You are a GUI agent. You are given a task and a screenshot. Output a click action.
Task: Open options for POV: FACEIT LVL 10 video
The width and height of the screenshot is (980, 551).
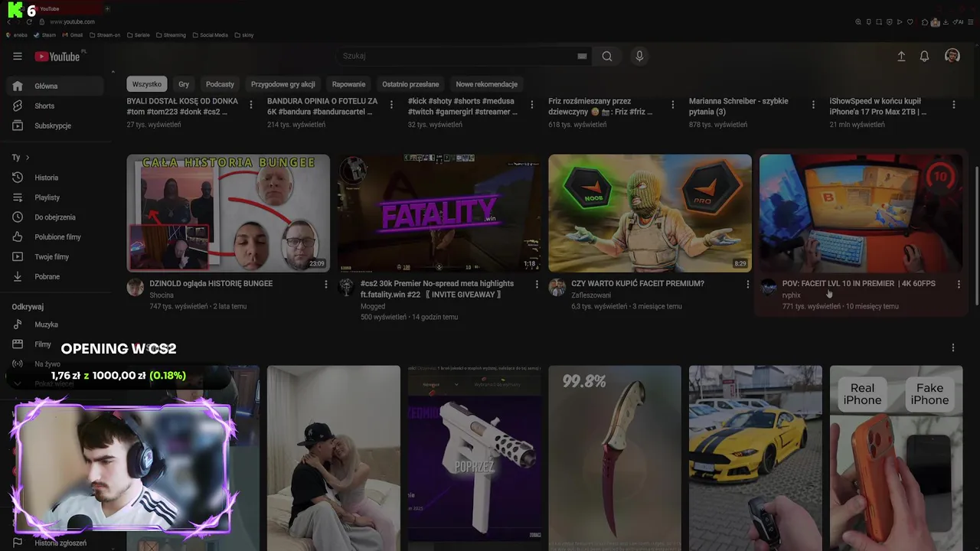click(959, 284)
